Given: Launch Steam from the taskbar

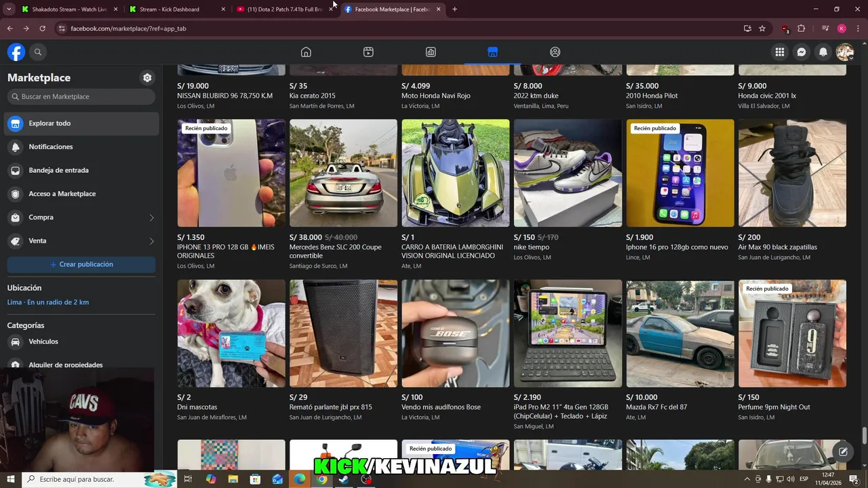Looking at the screenshot, I should point(344,479).
